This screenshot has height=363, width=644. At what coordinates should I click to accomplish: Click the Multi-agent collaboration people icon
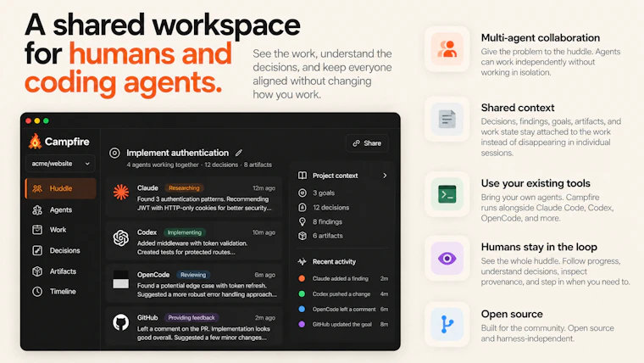(x=447, y=49)
